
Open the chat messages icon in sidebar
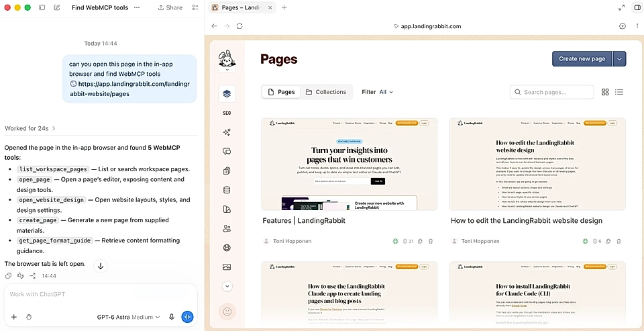227,151
